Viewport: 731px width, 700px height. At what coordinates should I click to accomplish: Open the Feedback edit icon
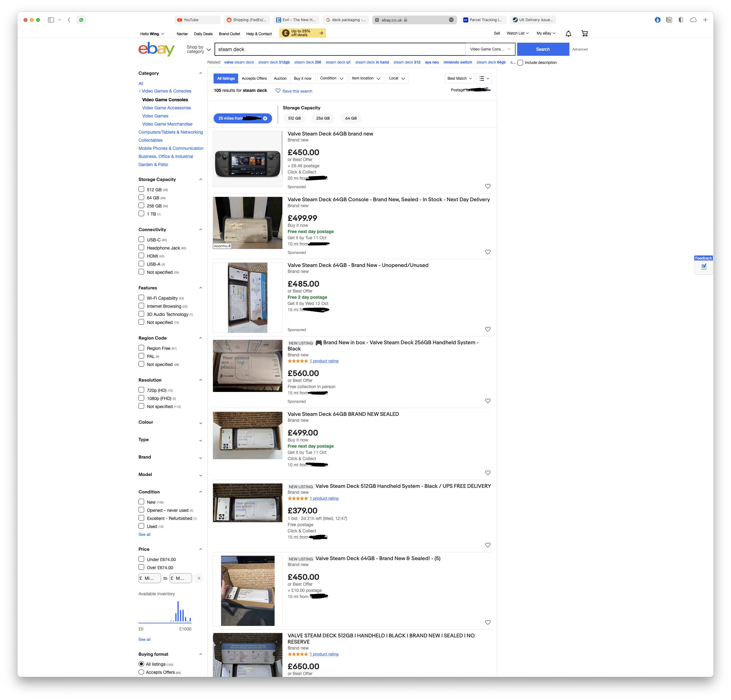coord(704,267)
